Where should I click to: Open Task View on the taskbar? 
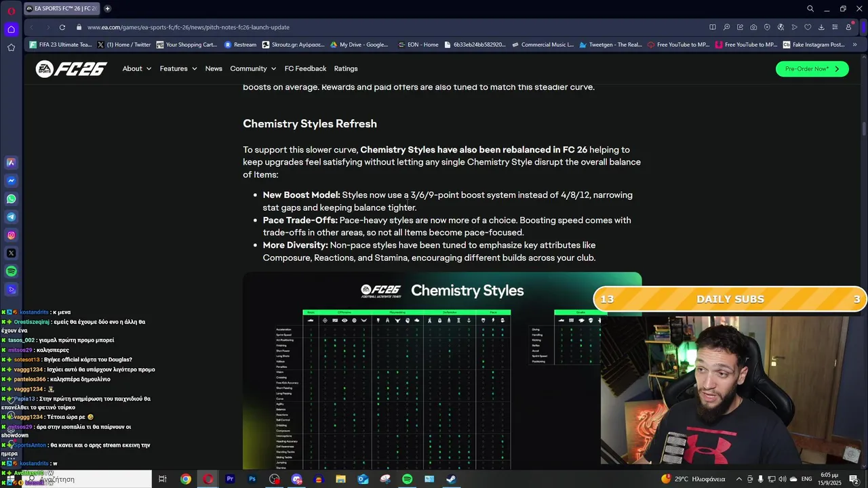coord(163,479)
